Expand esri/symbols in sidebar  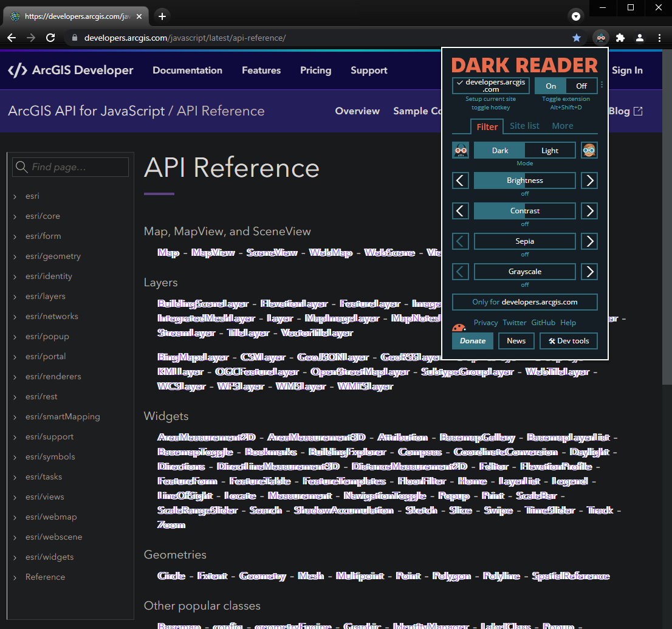click(x=15, y=457)
